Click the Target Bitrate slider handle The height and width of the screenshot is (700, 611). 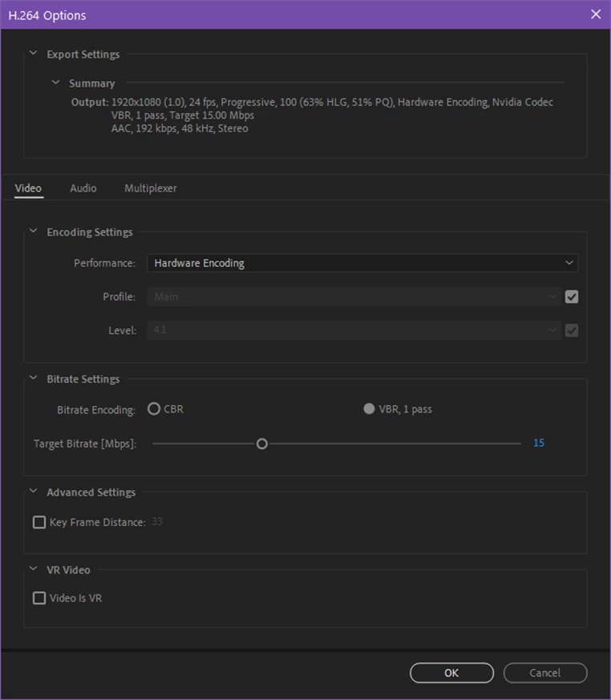click(262, 443)
